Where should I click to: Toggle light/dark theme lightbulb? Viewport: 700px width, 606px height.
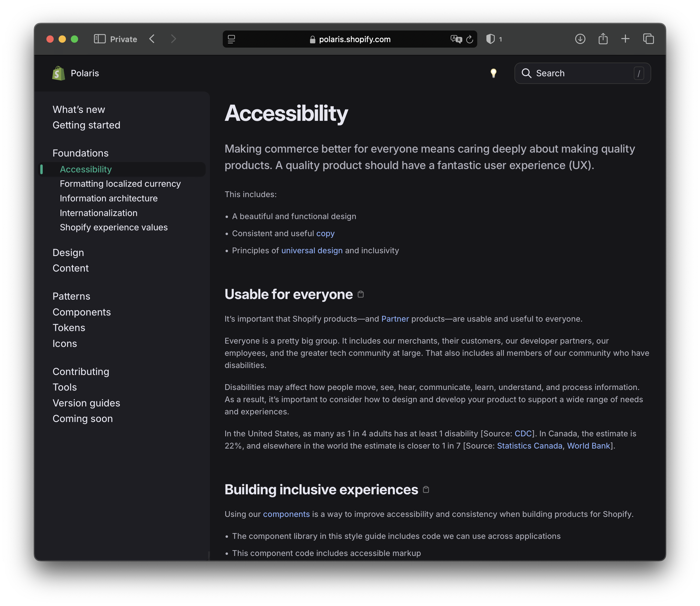pyautogui.click(x=493, y=73)
